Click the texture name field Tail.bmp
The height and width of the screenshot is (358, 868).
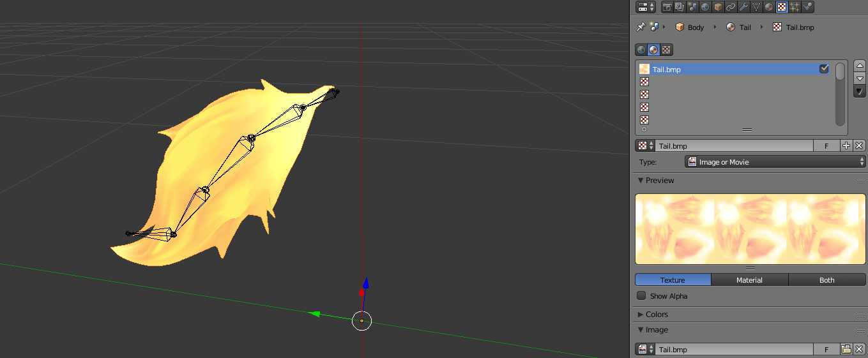[x=735, y=146]
